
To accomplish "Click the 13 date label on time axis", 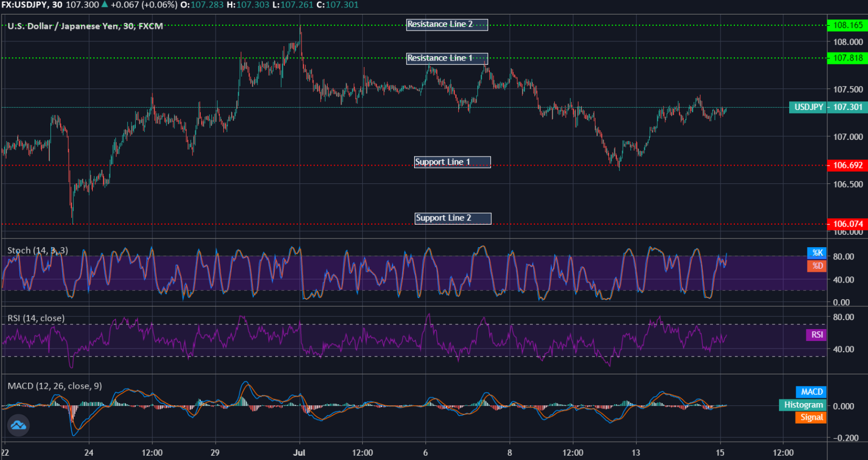I will click(636, 452).
